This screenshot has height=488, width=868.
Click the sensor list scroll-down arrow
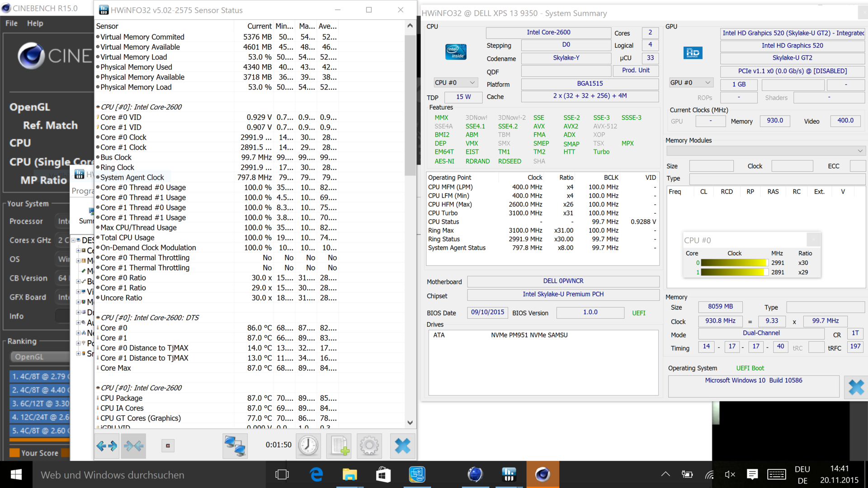coord(410,423)
